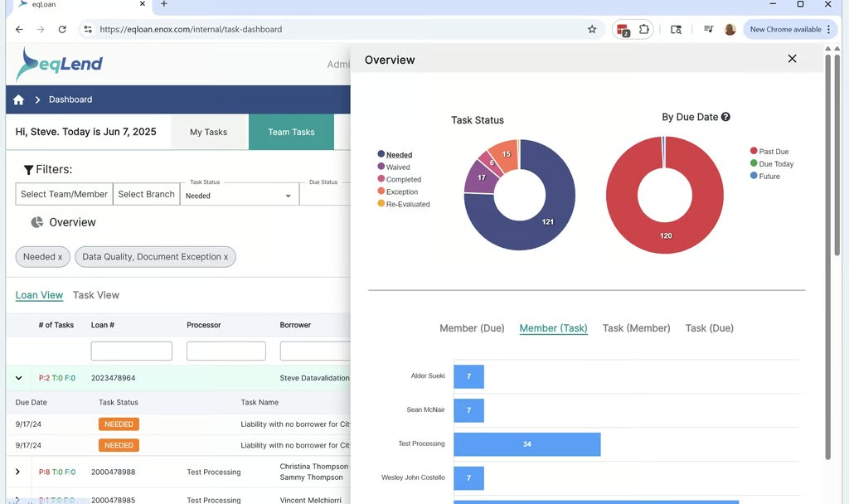Toggle the Completed legend entry
This screenshot has width=849, height=504.
(399, 179)
